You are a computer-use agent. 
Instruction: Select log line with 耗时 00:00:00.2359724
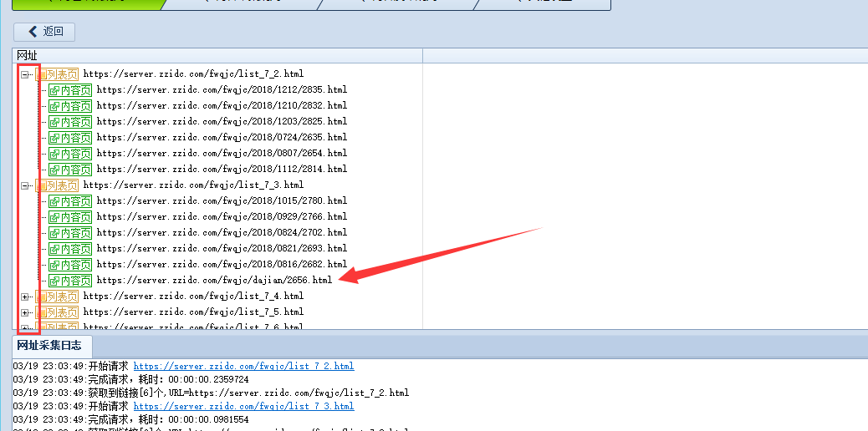point(131,379)
